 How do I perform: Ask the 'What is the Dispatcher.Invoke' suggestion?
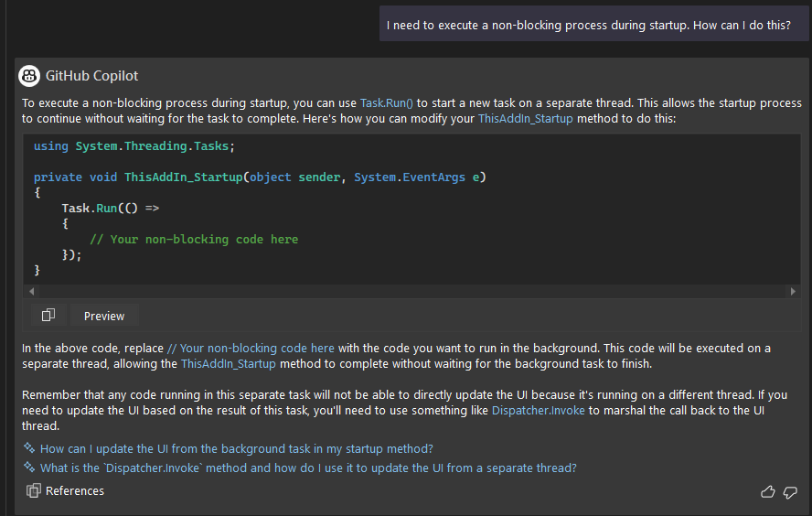pyautogui.click(x=308, y=468)
